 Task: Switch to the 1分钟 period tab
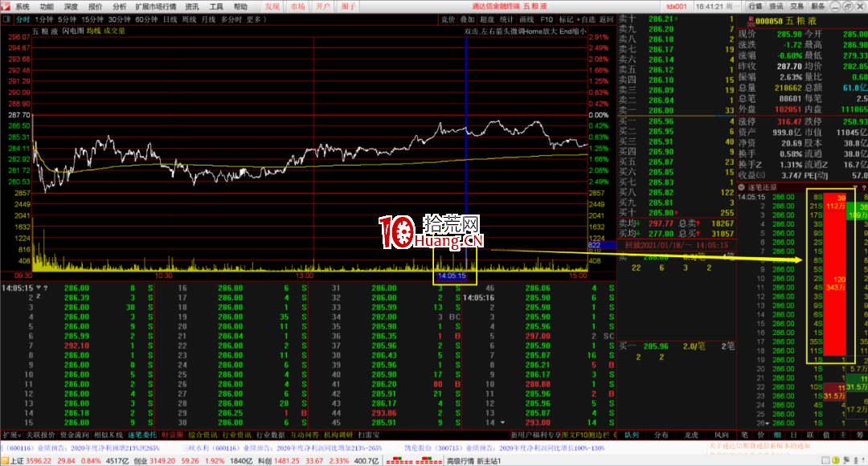[x=43, y=19]
